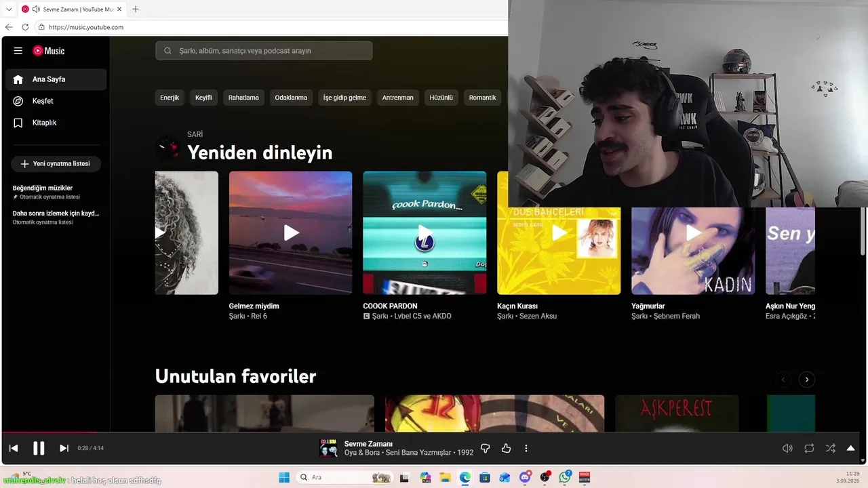868x488 pixels.
Task: Open Beğendiğim müzikler playlist
Action: [x=56, y=192]
